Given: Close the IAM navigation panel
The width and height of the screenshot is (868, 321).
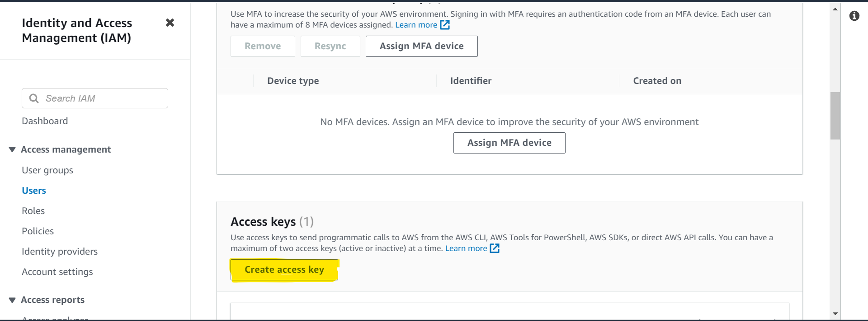Looking at the screenshot, I should 170,23.
